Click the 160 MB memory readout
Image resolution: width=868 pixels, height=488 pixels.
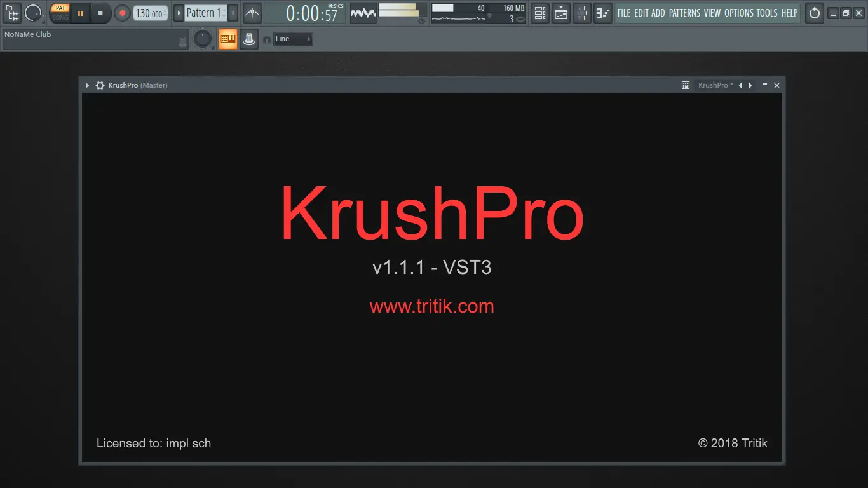tap(513, 8)
